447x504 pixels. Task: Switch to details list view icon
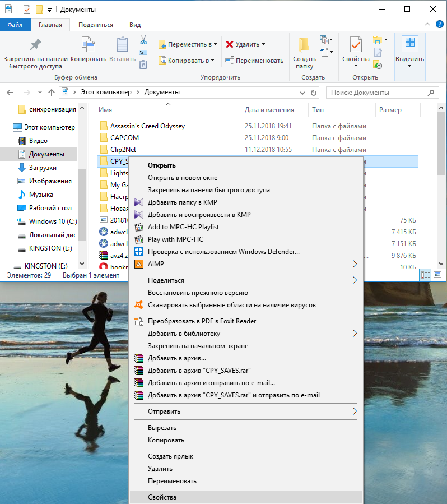coord(426,275)
